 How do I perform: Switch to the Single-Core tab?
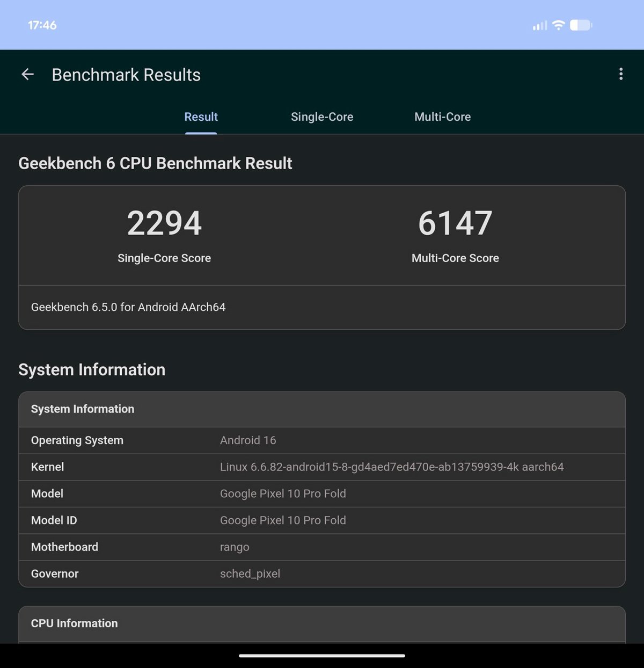tap(322, 117)
